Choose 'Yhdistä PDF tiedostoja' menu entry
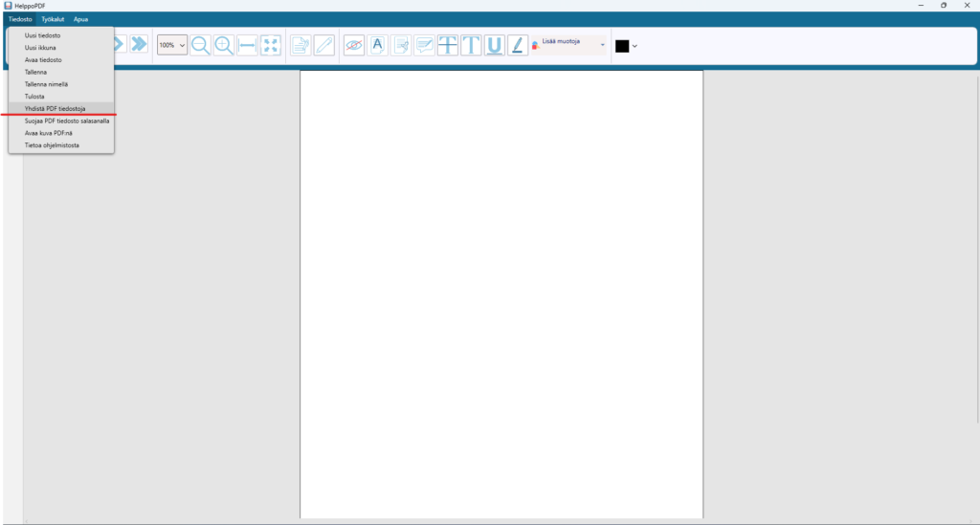 tap(61, 109)
